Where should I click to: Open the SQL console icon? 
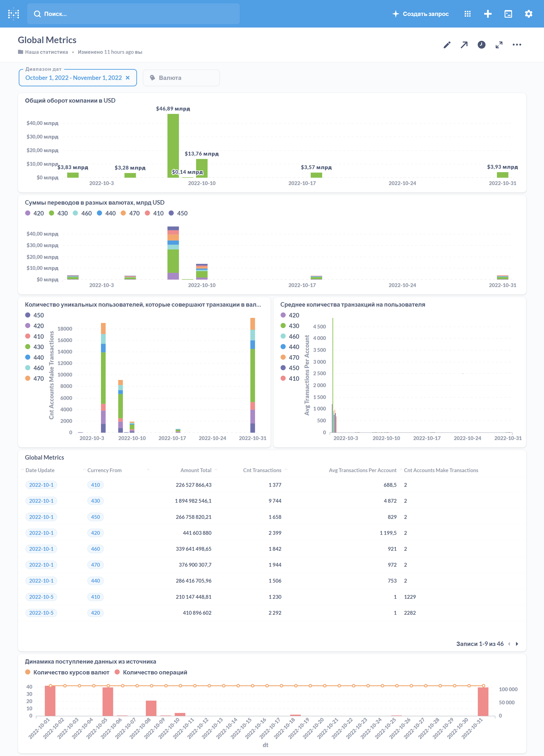pyautogui.click(x=508, y=14)
